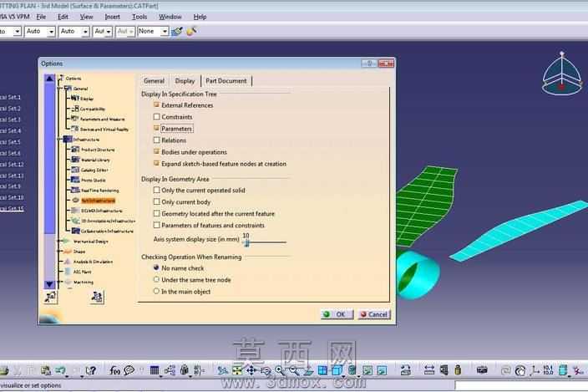Image resolution: width=588 pixels, height=392 pixels.
Task: Toggle Expand sketch-based feature nodes checkbox
Action: coord(157,164)
